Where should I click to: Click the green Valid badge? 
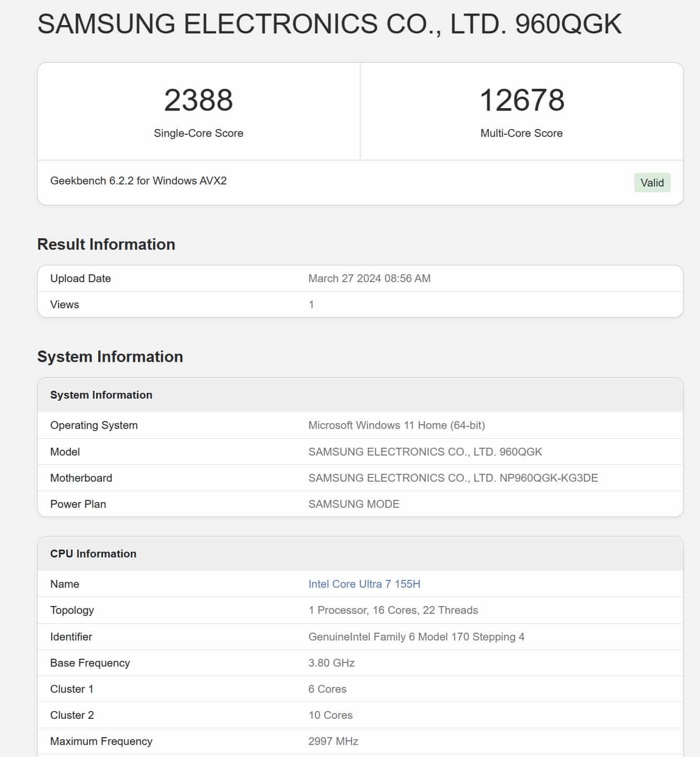click(652, 182)
